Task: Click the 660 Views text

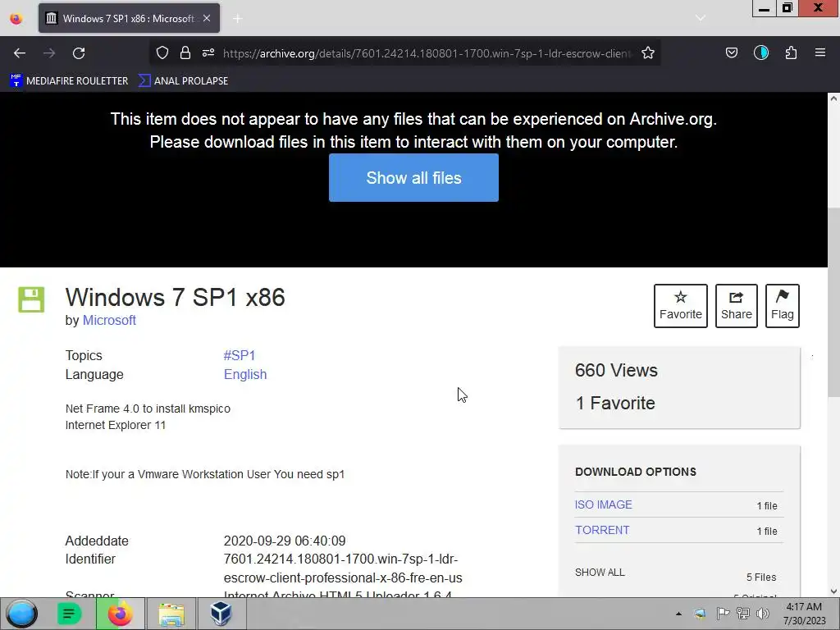Action: click(x=616, y=370)
